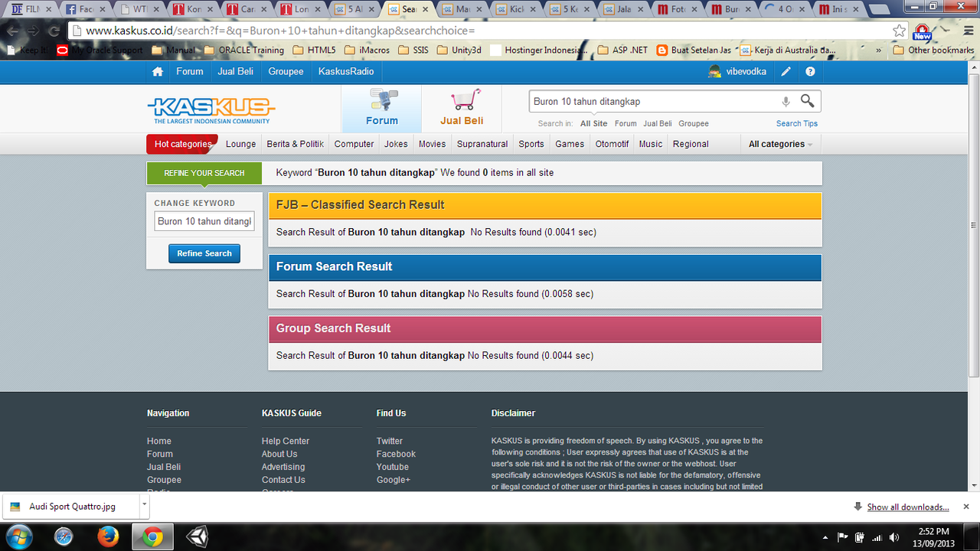The height and width of the screenshot is (551, 980).
Task: Open the KaskusRadio top menu item
Action: 345,71
